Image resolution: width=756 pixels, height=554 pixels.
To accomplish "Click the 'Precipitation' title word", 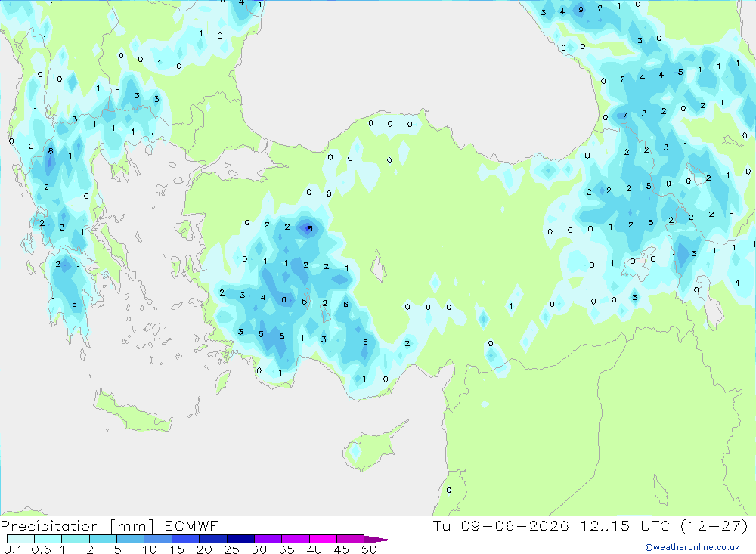I will [x=50, y=526].
